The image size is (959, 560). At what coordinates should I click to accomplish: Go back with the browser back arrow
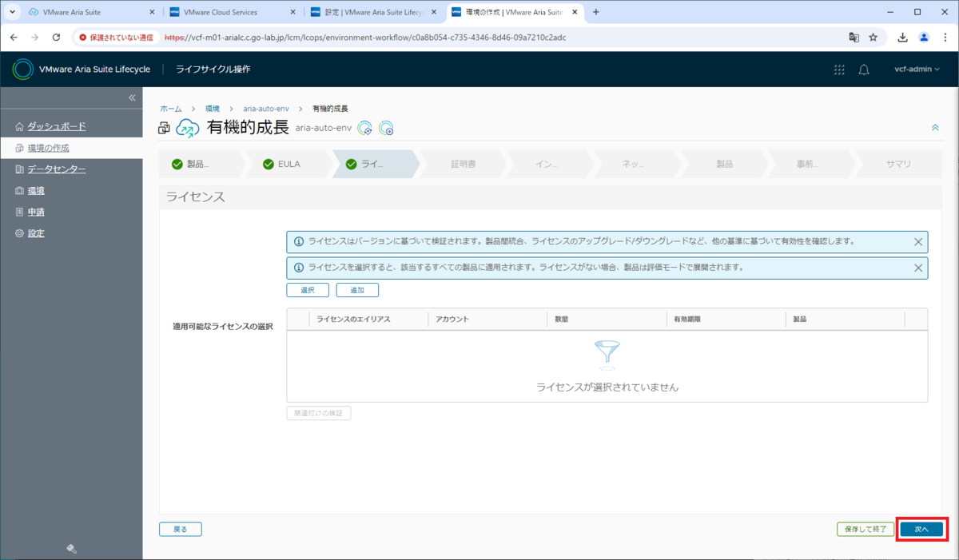14,38
